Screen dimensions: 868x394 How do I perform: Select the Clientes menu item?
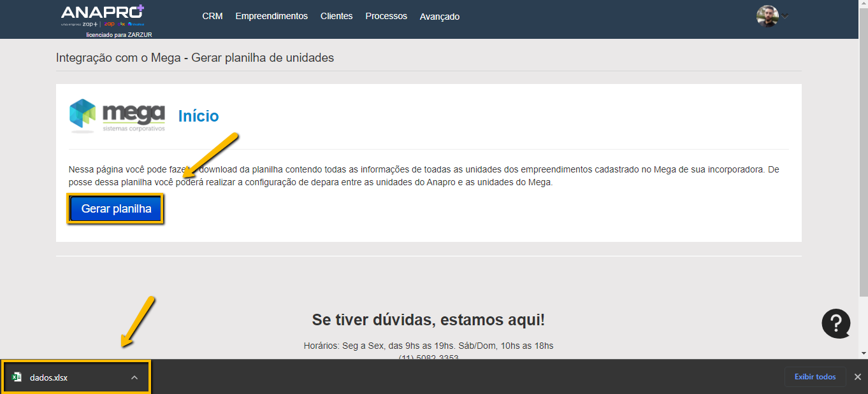coord(336,17)
